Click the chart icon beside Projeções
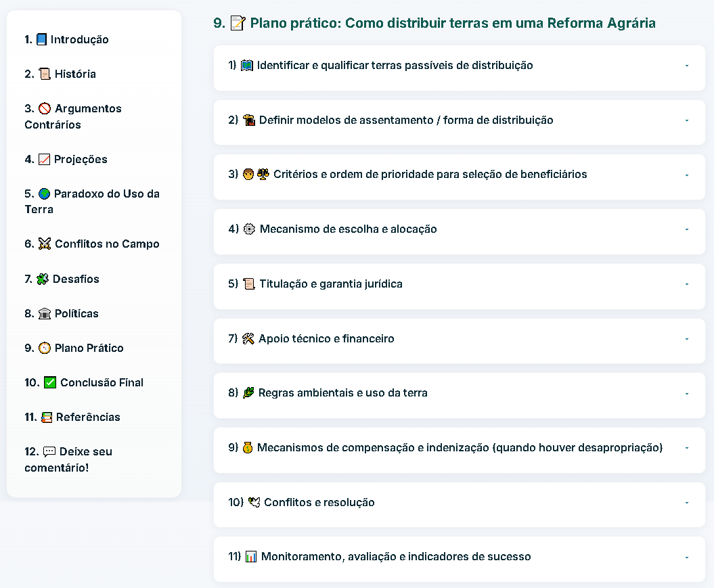 pos(44,159)
